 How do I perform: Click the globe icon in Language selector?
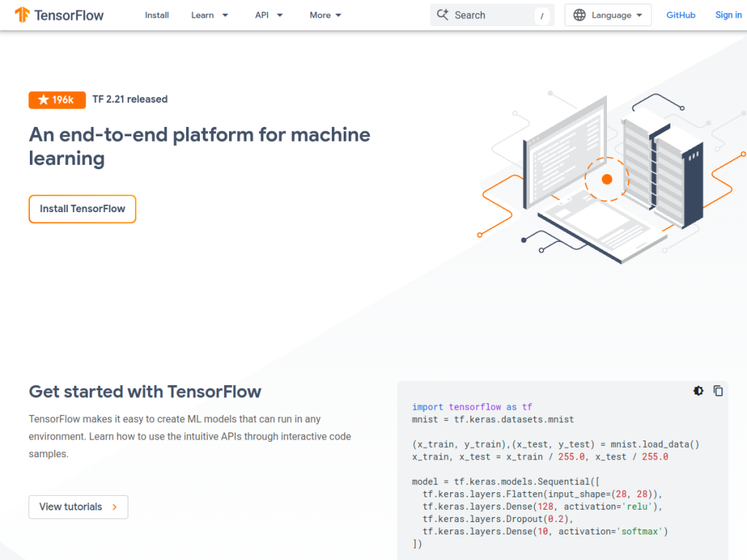click(x=579, y=15)
